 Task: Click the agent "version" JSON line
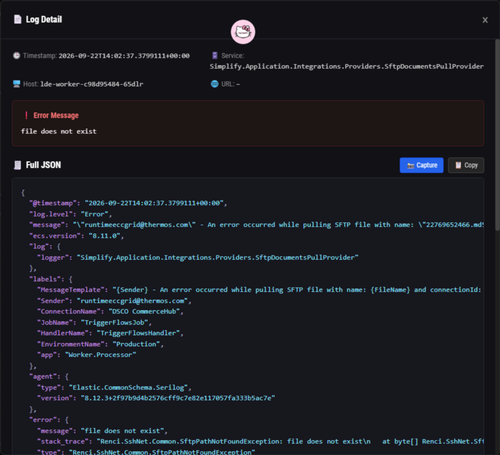coord(156,398)
